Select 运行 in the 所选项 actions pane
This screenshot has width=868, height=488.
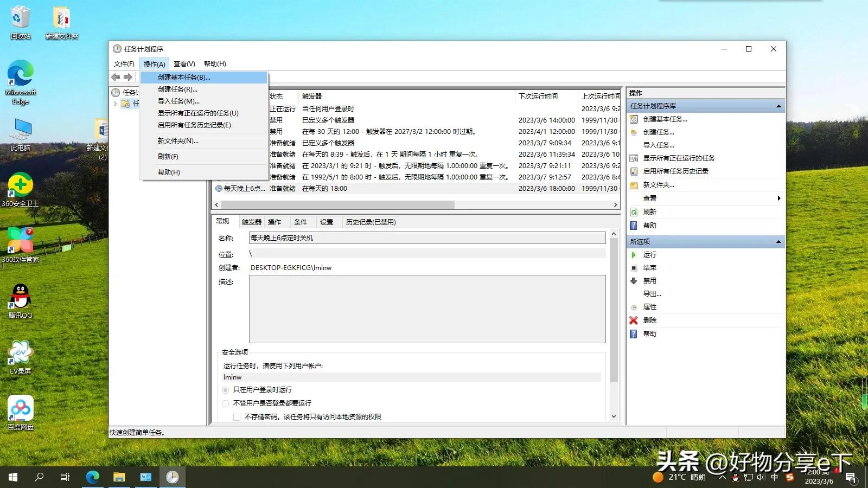(649, 254)
